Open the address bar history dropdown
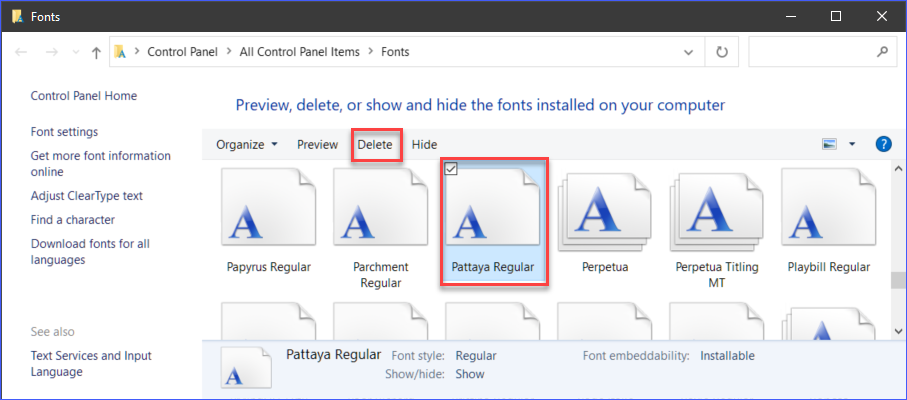 (688, 52)
